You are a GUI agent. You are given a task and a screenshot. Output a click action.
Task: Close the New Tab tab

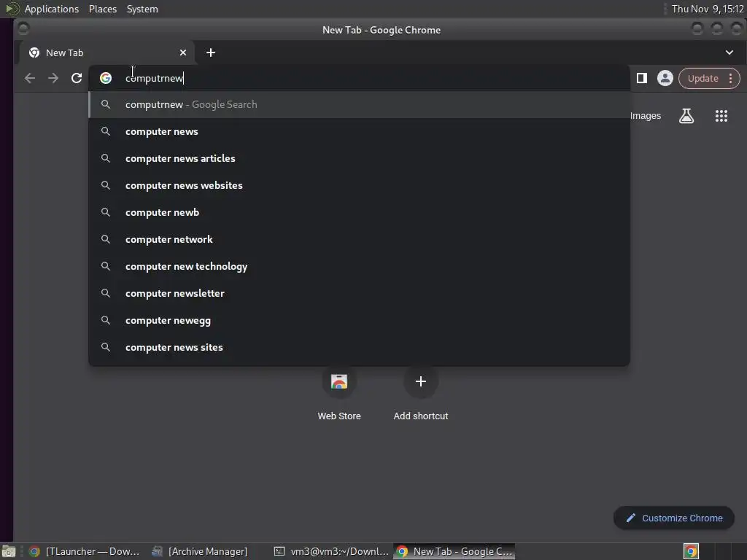[x=183, y=52]
